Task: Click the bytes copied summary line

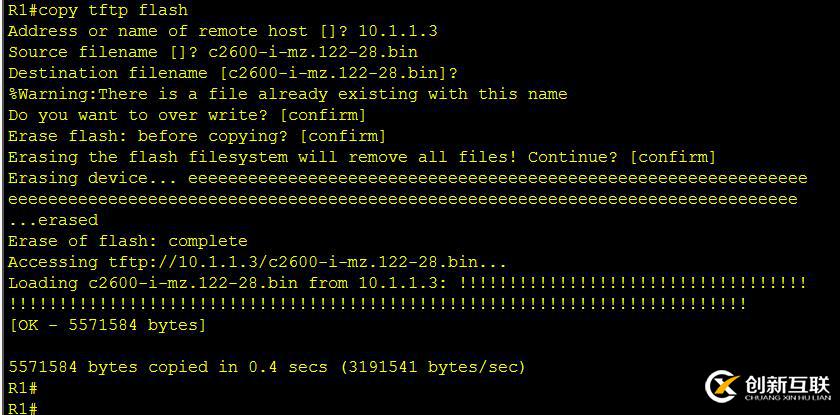Action: [267, 367]
